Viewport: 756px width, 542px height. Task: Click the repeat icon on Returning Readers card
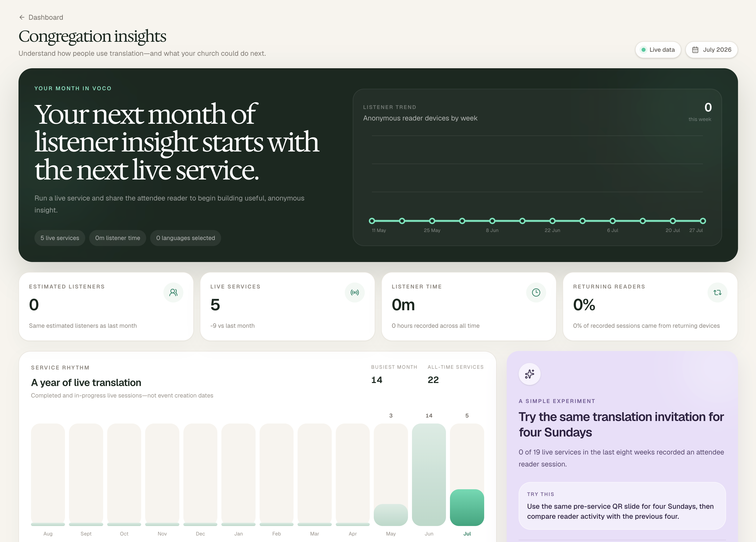click(x=717, y=292)
